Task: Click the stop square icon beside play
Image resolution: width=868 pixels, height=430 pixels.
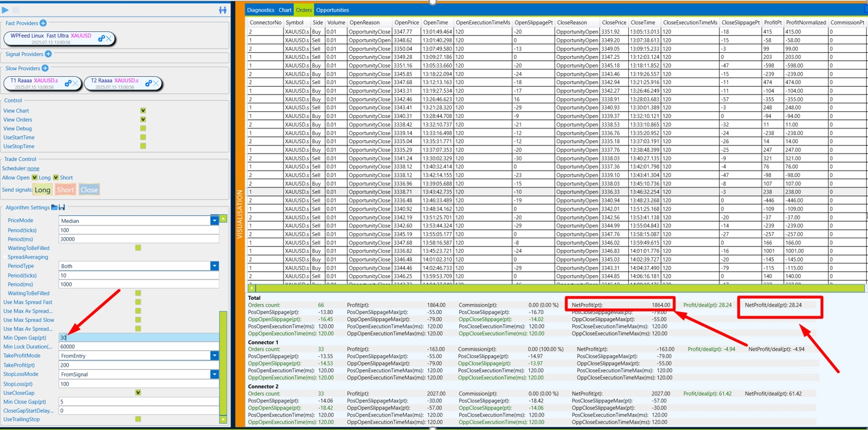Action: pyautogui.click(x=16, y=10)
